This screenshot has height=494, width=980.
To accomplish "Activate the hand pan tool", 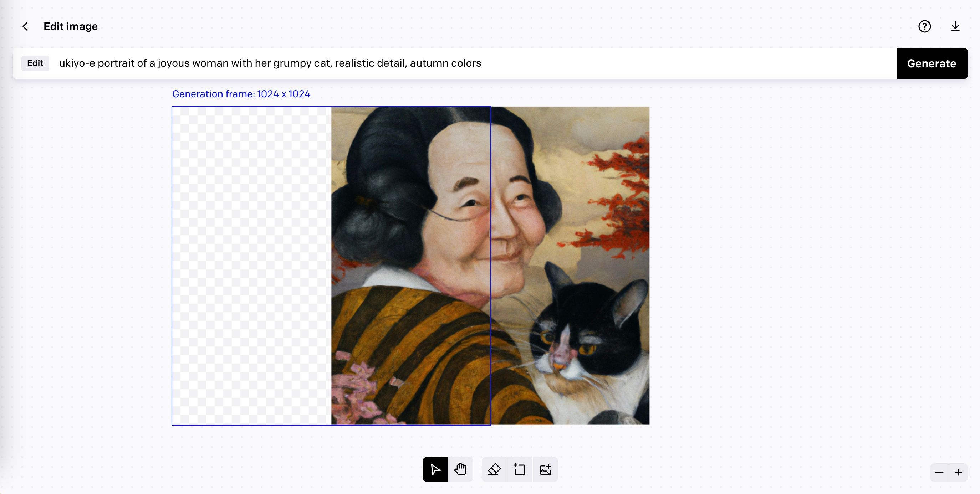I will click(x=460, y=469).
